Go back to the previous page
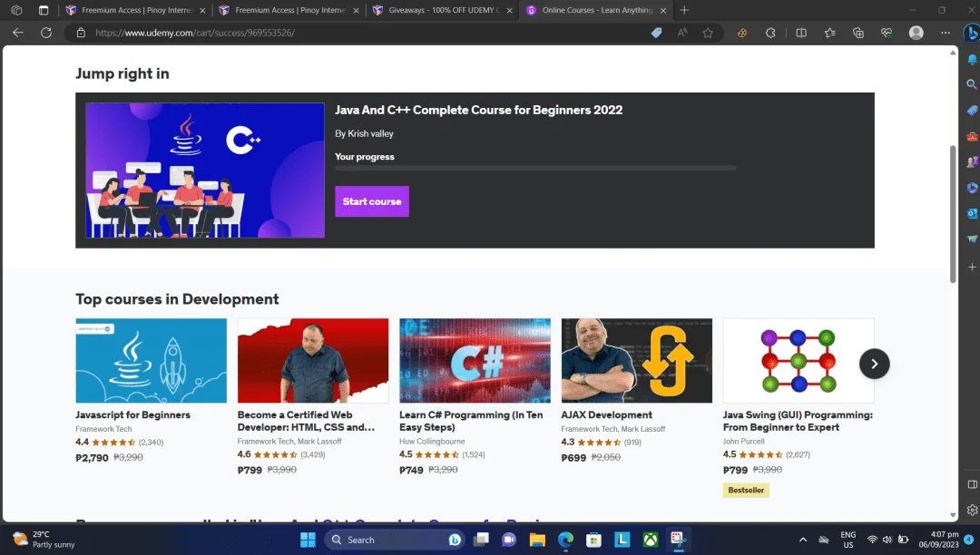 click(17, 33)
